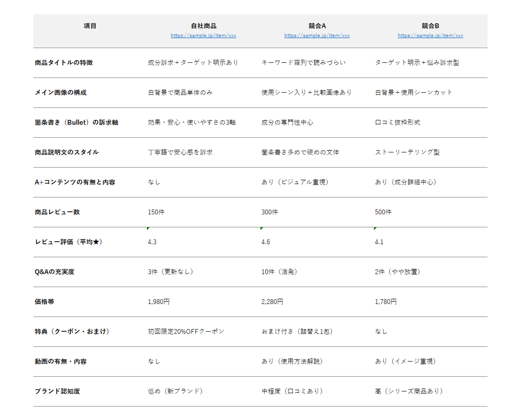Click cell 成分の専門性中心
The height and width of the screenshot is (420, 520).
click(287, 123)
